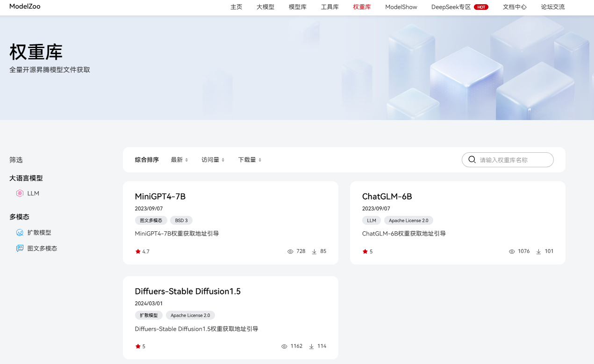The image size is (594, 364).
Task: Sort by 下载量 using its arrow
Action: point(260,160)
